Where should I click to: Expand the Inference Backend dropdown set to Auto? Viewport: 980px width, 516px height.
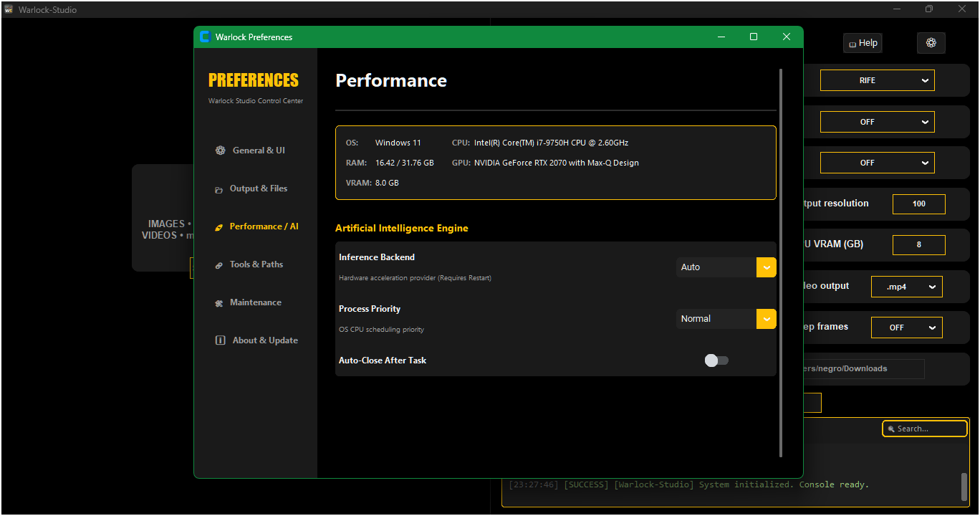click(726, 267)
